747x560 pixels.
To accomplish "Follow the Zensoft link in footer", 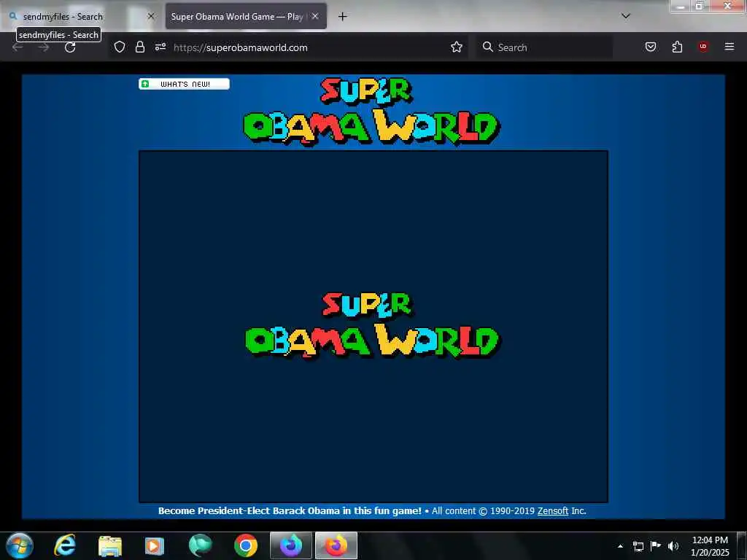I will [553, 510].
